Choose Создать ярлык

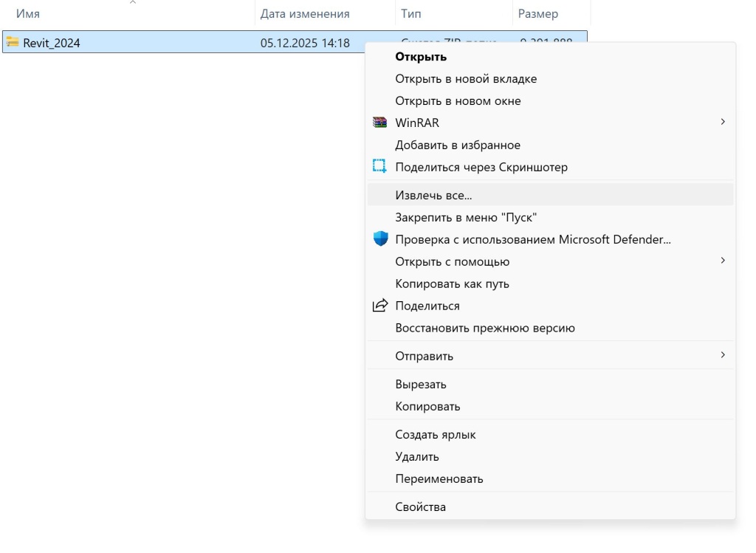(550, 434)
